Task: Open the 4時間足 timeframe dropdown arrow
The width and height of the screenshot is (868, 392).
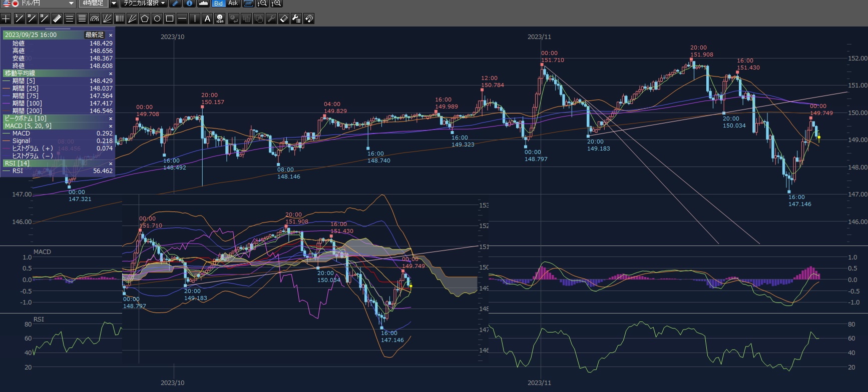Action: point(114,3)
